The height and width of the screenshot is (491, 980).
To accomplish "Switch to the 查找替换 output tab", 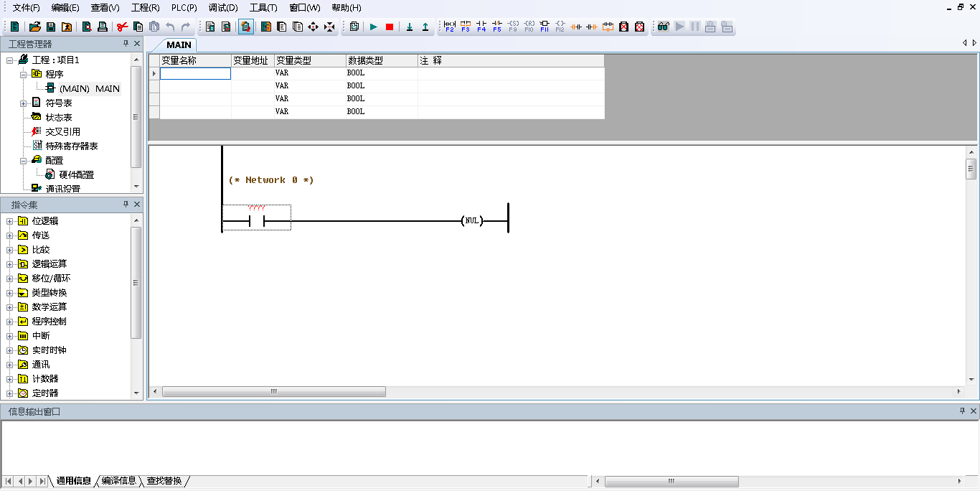I will (164, 481).
